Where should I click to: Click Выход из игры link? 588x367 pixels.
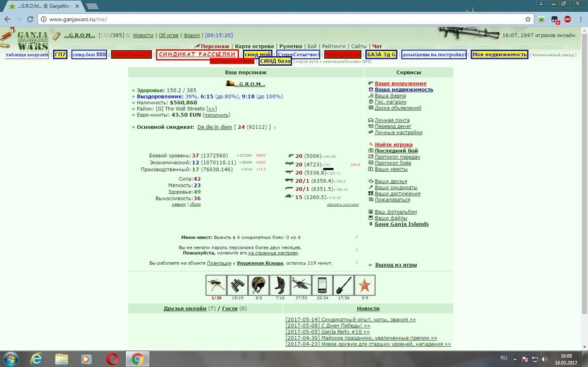coord(396,265)
